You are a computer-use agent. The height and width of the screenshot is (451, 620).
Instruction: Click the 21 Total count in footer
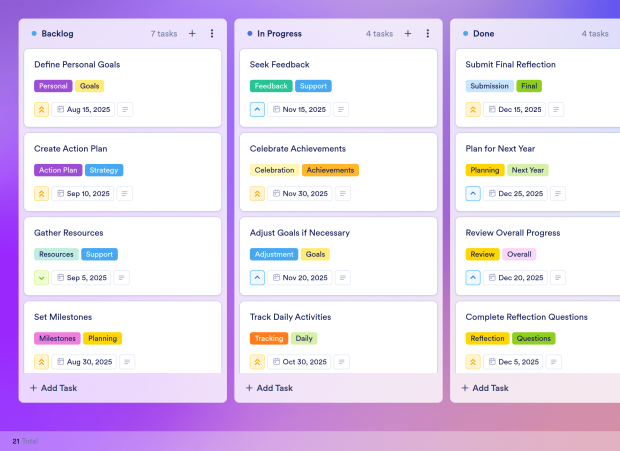(25, 441)
